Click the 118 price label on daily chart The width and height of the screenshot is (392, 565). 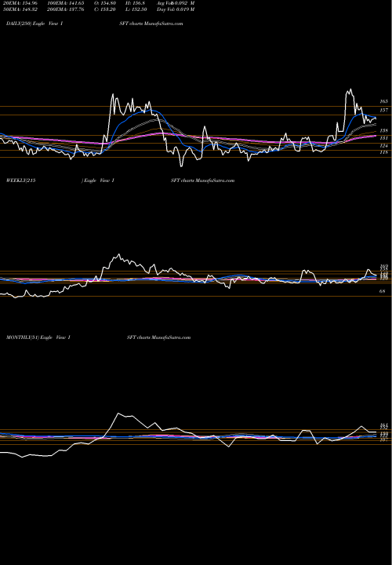[383, 152]
